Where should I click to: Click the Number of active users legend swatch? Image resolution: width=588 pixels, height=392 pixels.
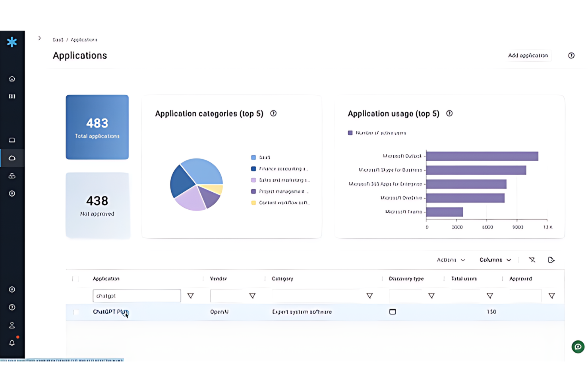[x=350, y=133]
